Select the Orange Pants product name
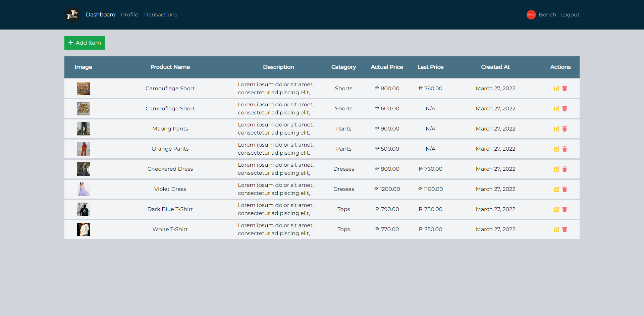The image size is (644, 316). [x=170, y=149]
